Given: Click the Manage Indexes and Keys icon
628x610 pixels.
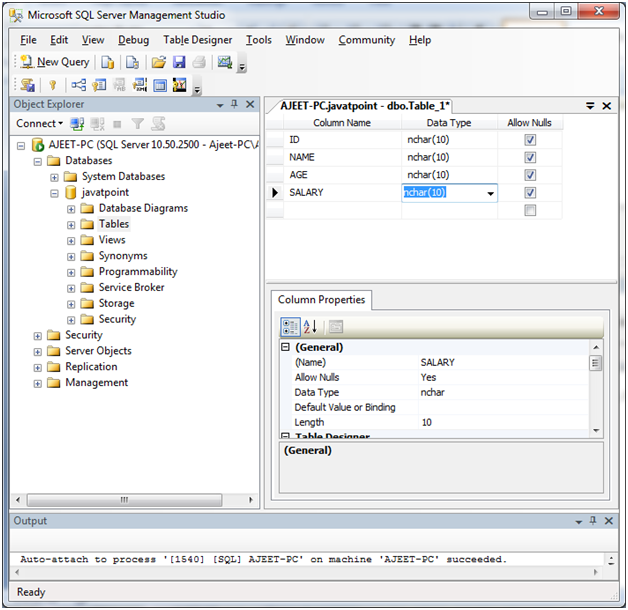Looking at the screenshot, I should 99,85.
